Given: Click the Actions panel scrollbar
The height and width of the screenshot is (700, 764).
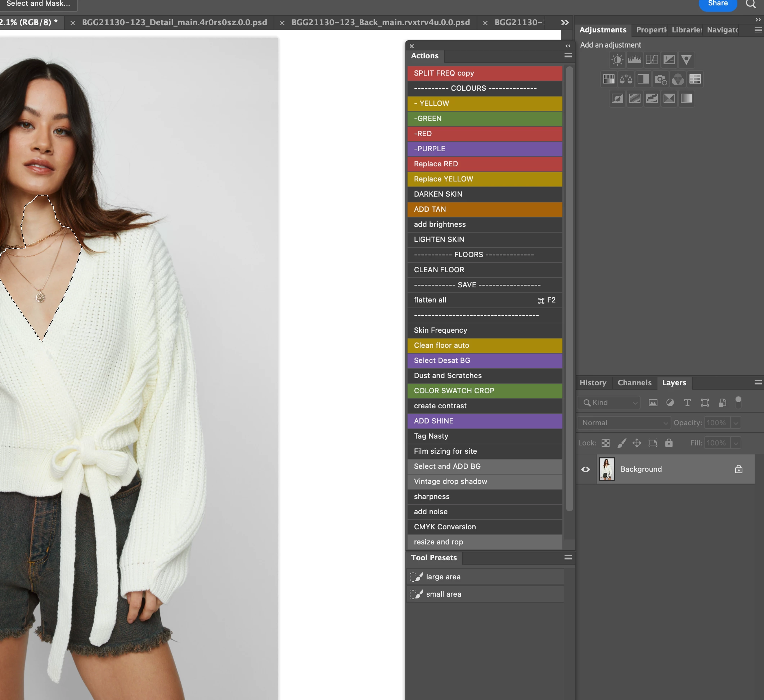Looking at the screenshot, I should (x=569, y=288).
